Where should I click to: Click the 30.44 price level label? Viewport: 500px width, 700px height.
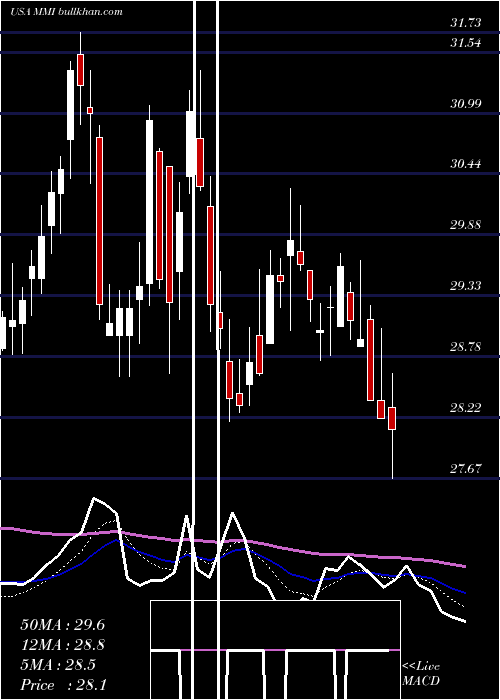click(466, 164)
